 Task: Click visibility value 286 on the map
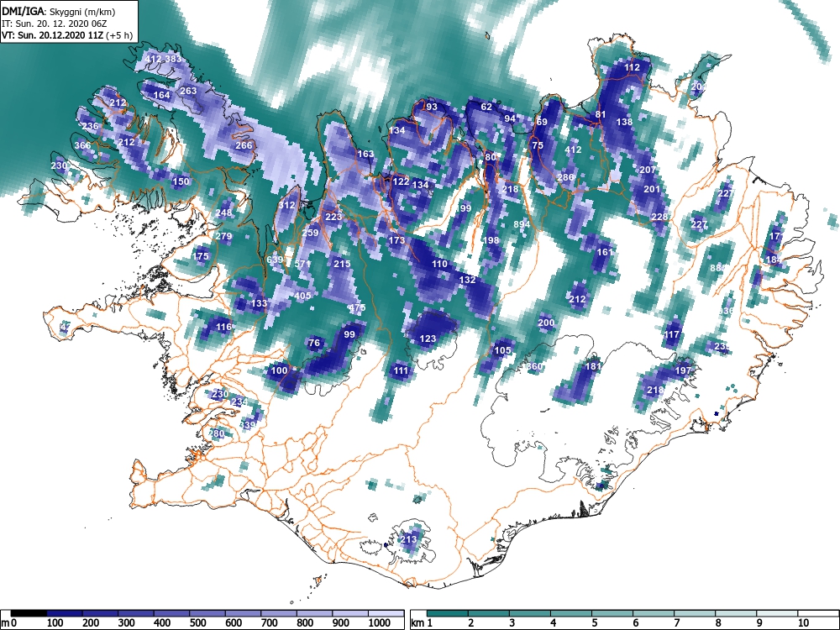click(565, 177)
